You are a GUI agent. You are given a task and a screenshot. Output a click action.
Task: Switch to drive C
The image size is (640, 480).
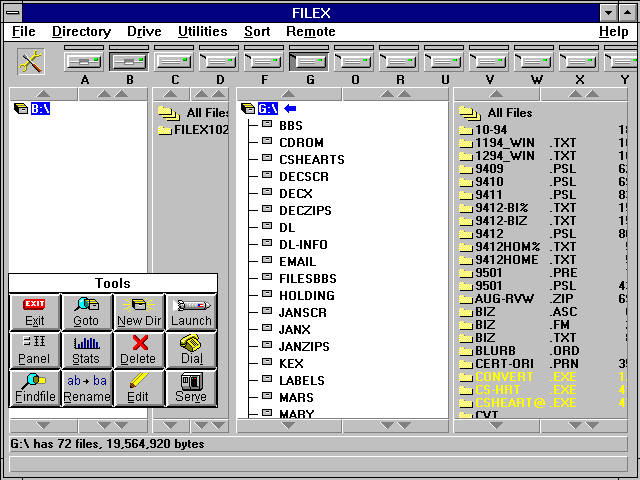pyautogui.click(x=175, y=62)
